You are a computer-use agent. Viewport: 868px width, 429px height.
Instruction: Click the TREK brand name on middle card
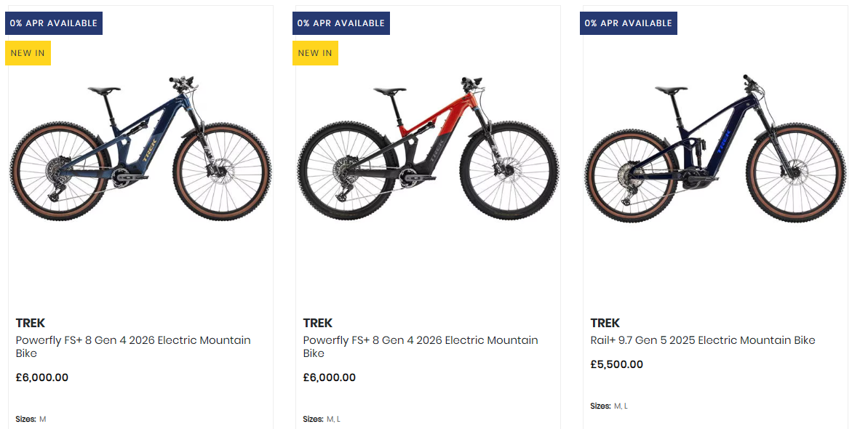[318, 323]
